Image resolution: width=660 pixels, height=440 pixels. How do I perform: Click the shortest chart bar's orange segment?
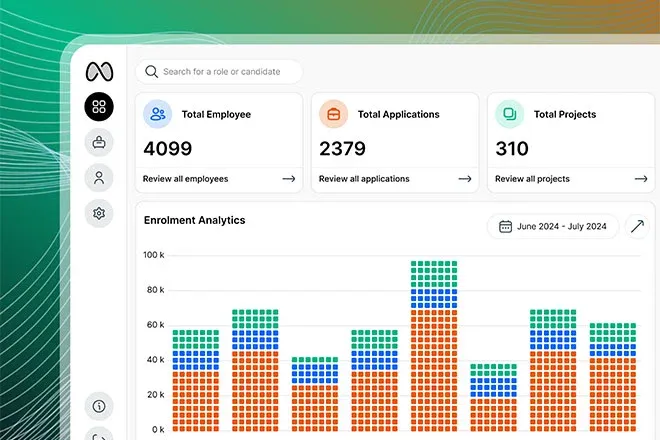tap(493, 415)
